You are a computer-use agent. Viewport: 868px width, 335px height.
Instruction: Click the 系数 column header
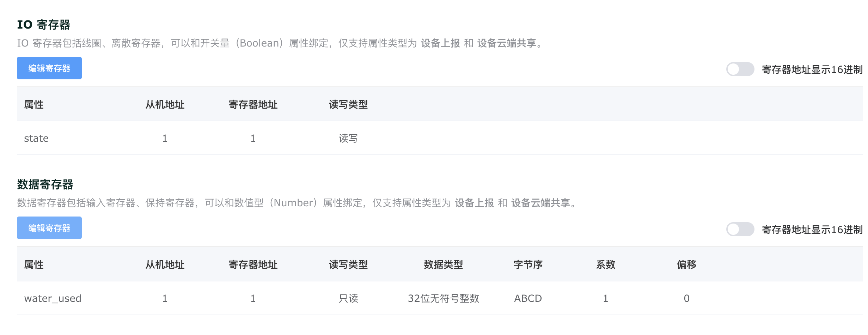point(606,264)
